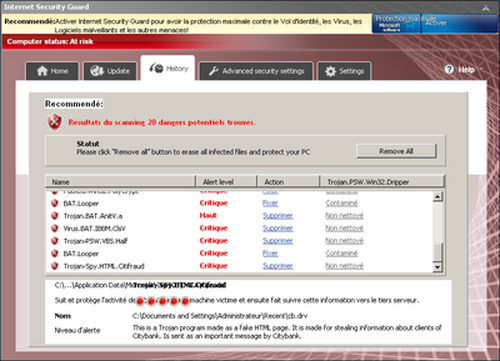Select the Trojan.BAT.AnitV.a threat row
The height and width of the screenshot is (361, 500).
(x=239, y=216)
